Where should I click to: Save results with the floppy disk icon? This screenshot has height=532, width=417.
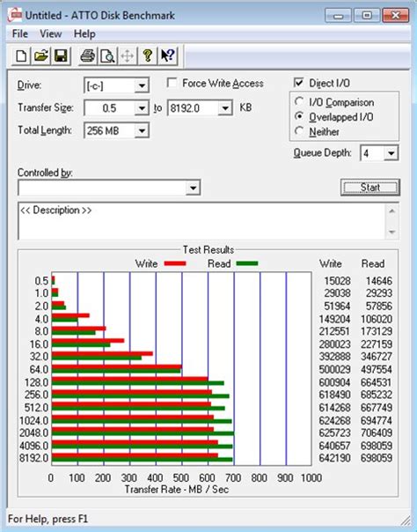click(61, 55)
